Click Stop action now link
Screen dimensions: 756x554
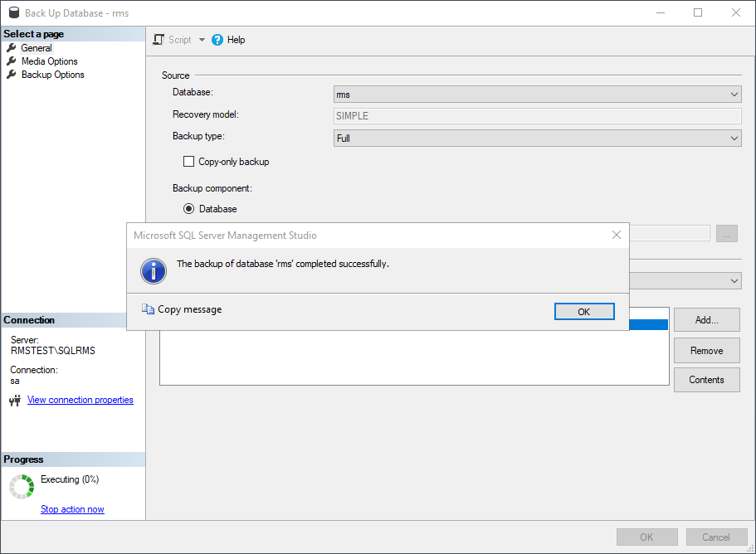coord(72,509)
